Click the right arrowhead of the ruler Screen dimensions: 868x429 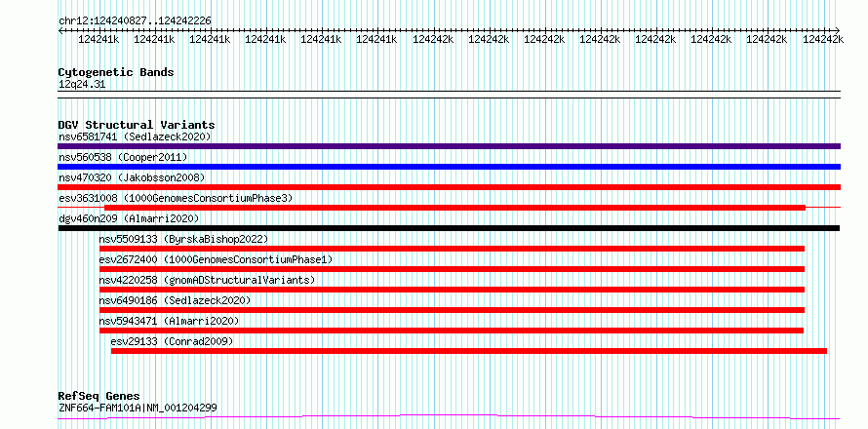point(837,30)
